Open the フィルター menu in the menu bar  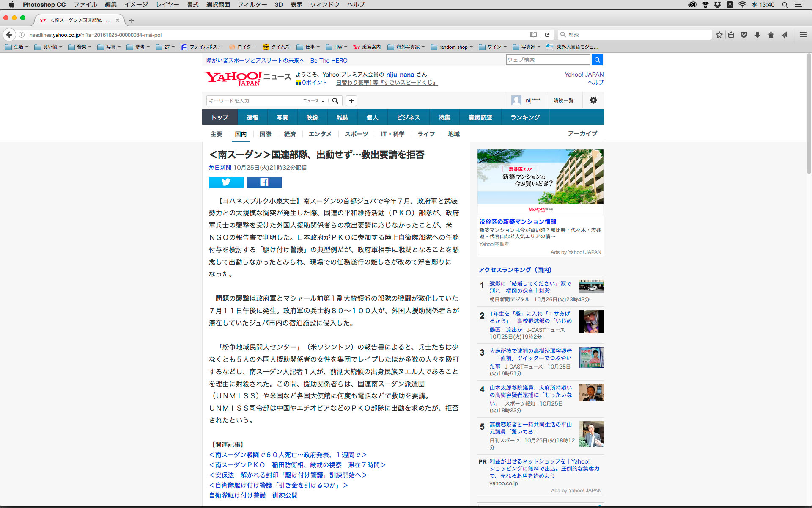coord(252,5)
